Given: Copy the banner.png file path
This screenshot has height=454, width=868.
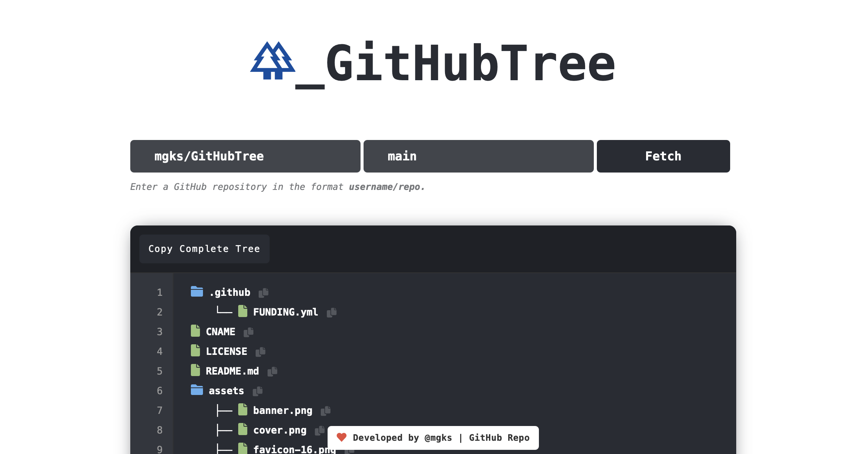Looking at the screenshot, I should pyautogui.click(x=326, y=410).
